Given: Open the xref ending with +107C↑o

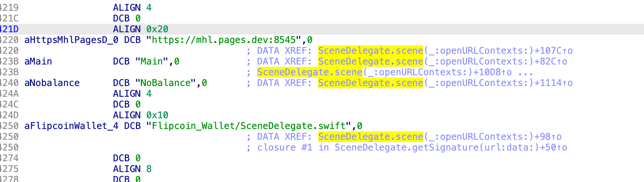Looking at the screenshot, I should pyautogui.click(x=446, y=51).
